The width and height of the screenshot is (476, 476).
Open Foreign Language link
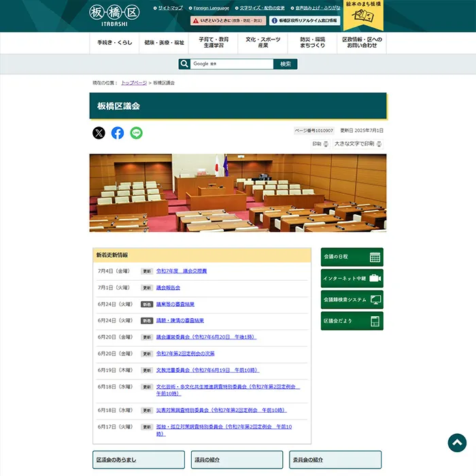tap(211, 8)
